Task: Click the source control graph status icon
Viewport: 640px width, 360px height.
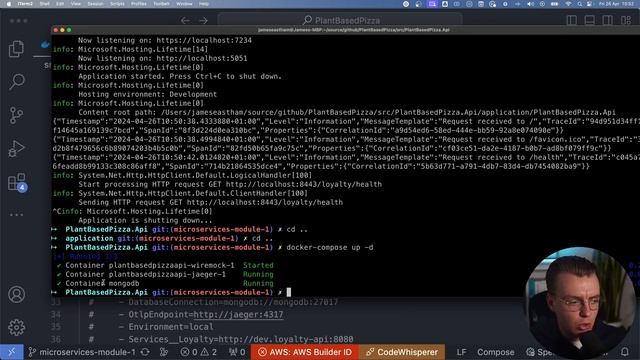Action: point(164,352)
